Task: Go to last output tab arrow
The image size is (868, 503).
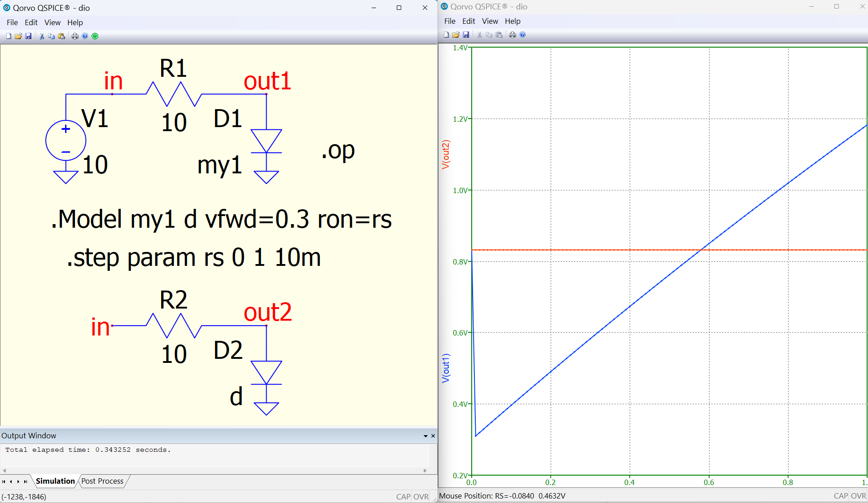Action: pos(26,481)
